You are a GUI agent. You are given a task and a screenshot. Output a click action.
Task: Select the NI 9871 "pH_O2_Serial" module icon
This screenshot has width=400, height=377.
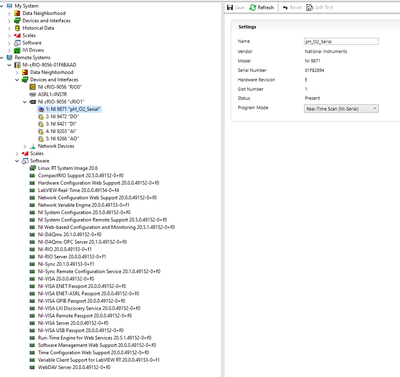click(x=41, y=109)
